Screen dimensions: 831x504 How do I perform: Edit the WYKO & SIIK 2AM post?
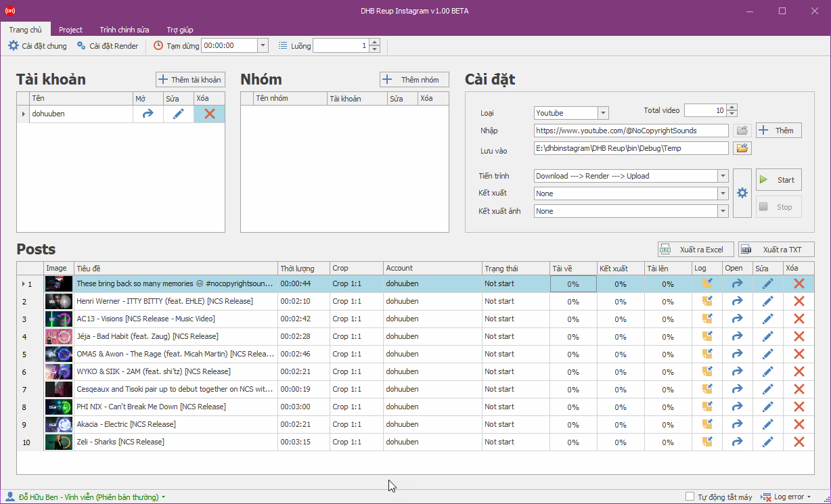(767, 371)
